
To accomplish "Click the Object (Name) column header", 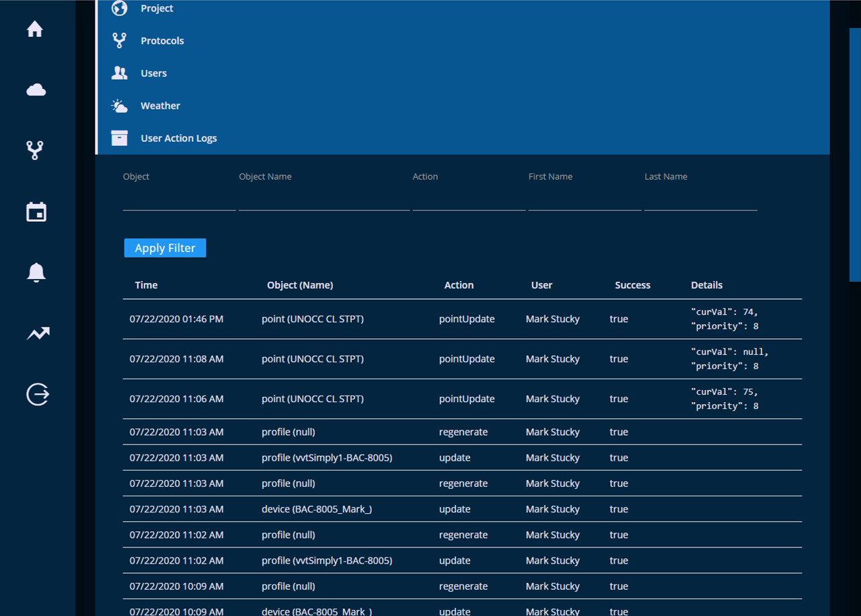I will [300, 285].
